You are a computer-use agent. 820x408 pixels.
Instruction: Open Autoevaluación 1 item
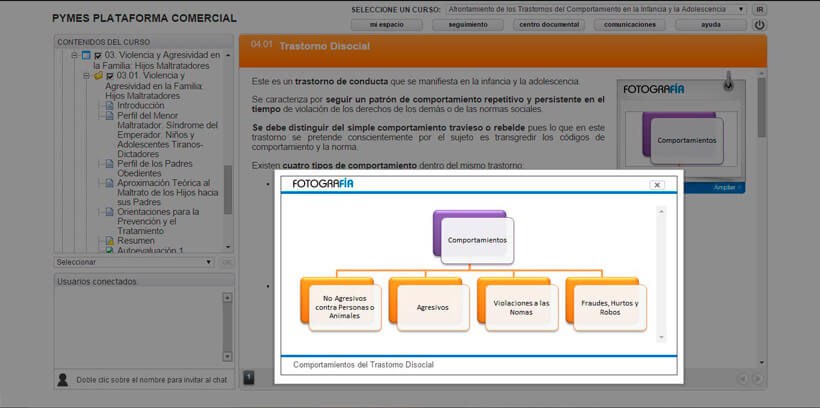click(x=150, y=250)
